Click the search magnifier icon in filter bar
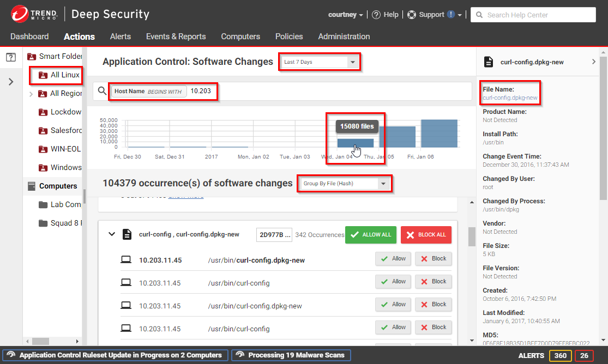 click(103, 92)
